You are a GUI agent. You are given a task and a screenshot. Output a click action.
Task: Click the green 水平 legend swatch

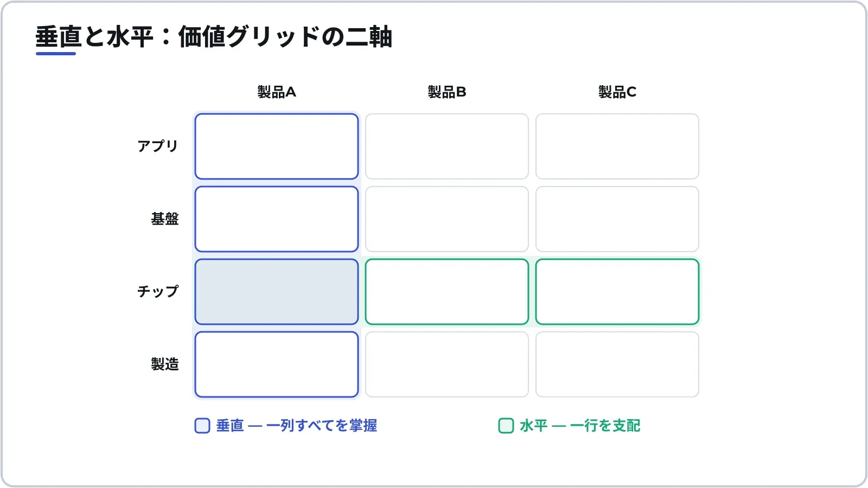(x=506, y=426)
